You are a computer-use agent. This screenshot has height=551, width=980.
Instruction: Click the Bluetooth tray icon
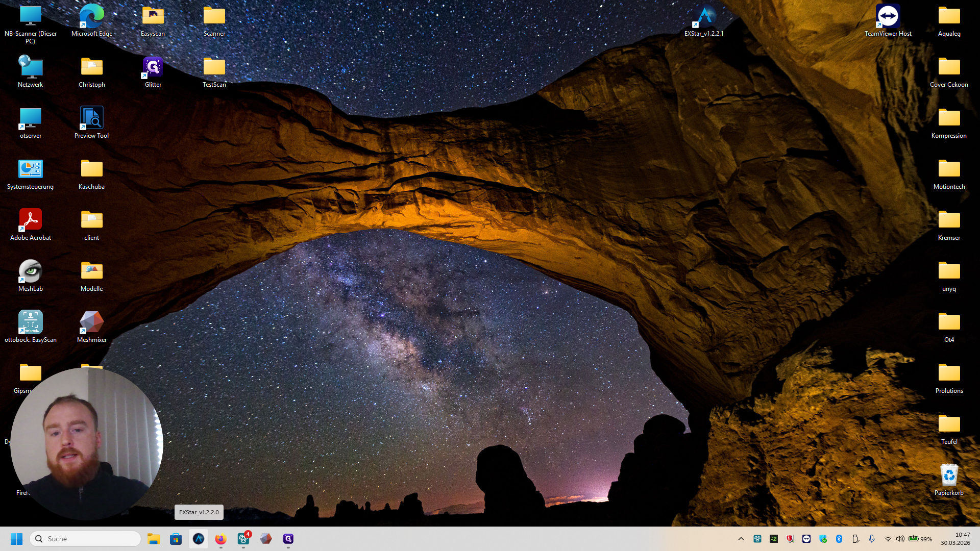[x=839, y=539]
